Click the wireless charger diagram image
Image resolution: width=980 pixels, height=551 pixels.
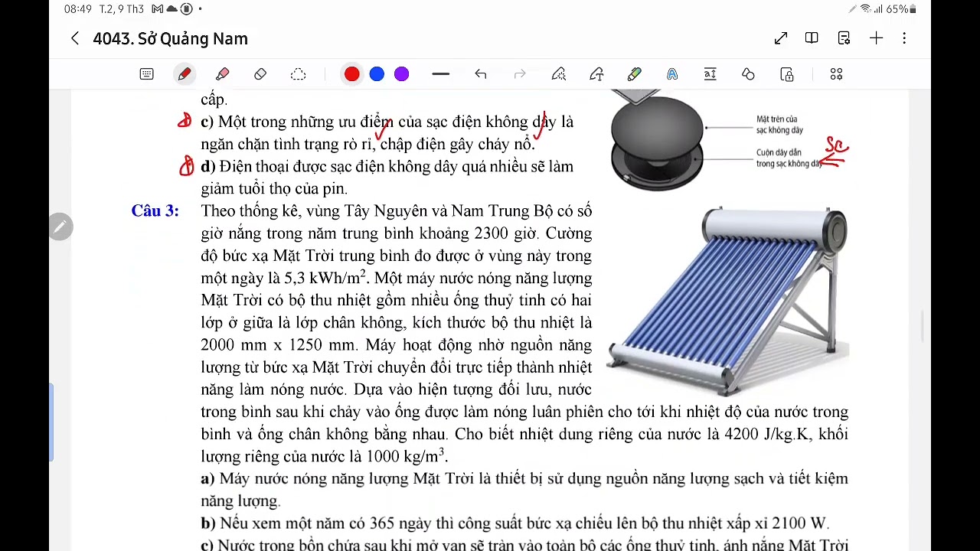pyautogui.click(x=656, y=139)
